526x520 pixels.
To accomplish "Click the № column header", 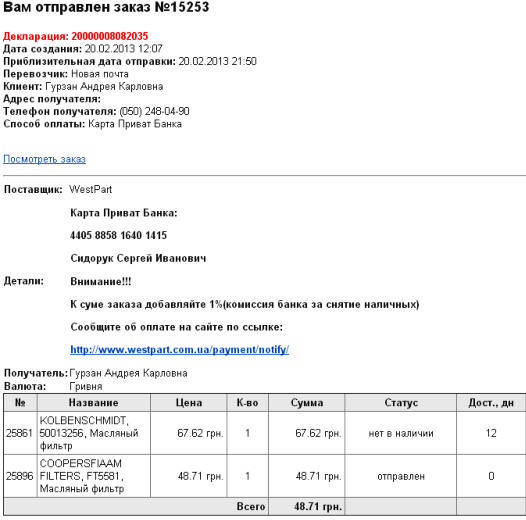I will (x=20, y=403).
